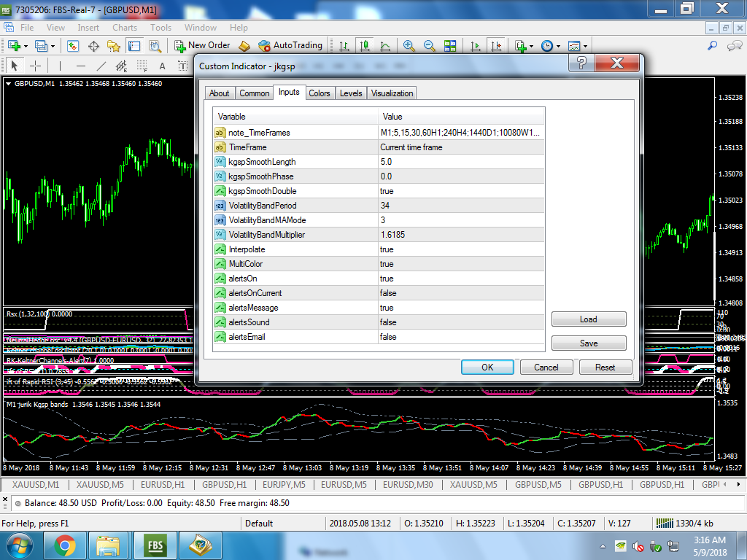
Task: Select the equidistant channel tool
Action: [121, 66]
